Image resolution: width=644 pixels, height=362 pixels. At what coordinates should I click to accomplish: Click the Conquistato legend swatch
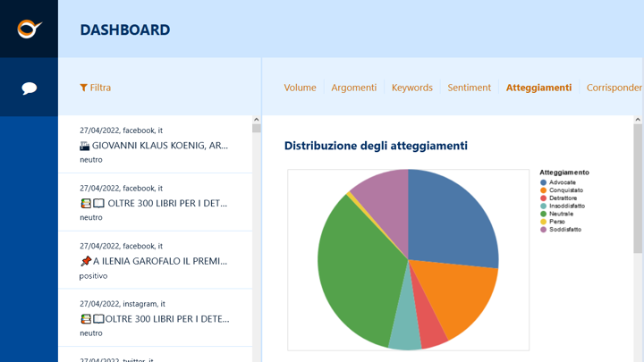pos(544,190)
